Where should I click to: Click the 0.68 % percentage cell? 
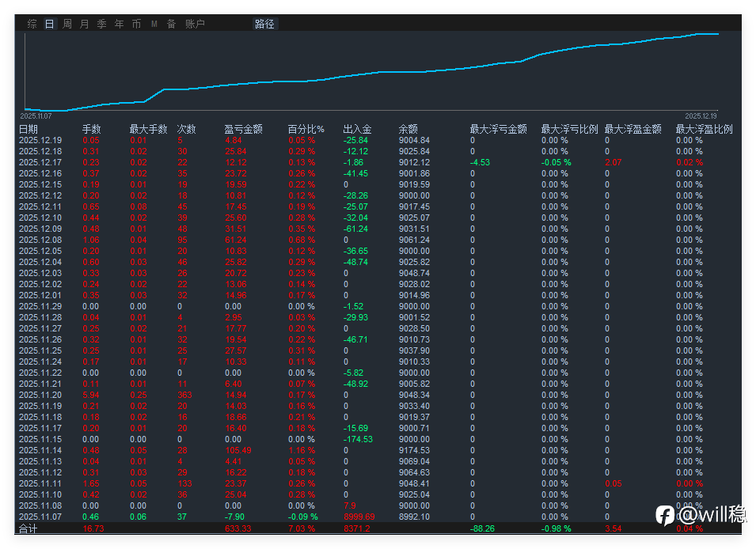point(302,240)
